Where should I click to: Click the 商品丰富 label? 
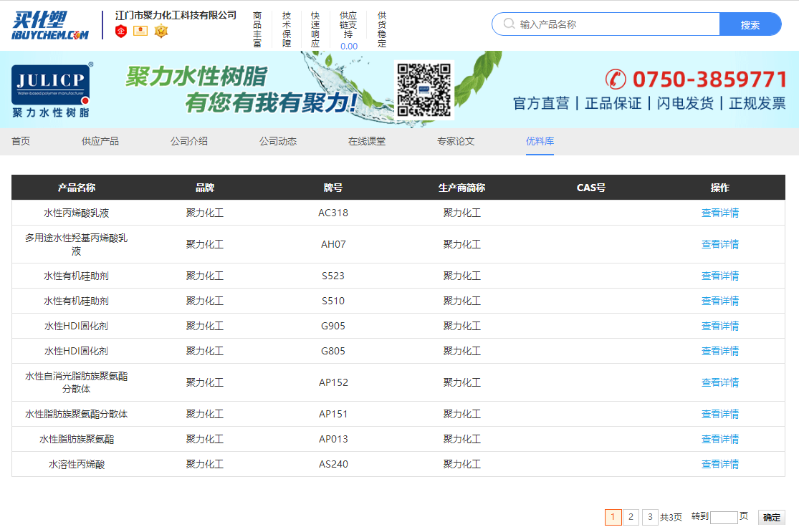pos(257,29)
